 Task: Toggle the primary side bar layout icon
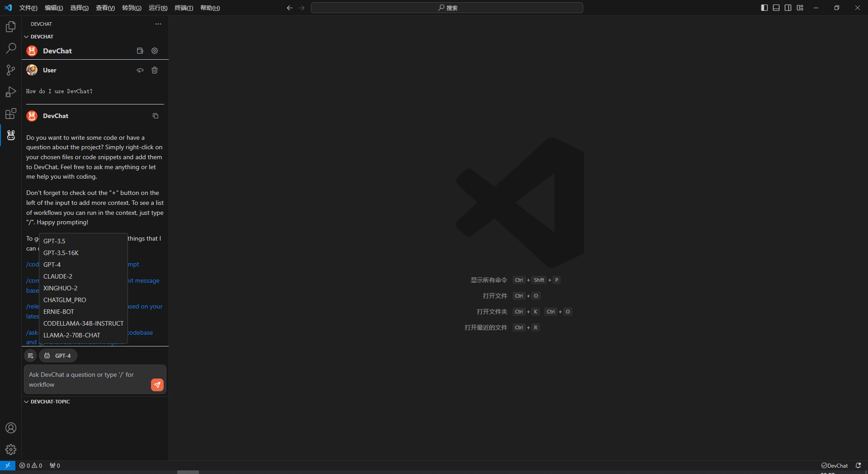pos(764,8)
